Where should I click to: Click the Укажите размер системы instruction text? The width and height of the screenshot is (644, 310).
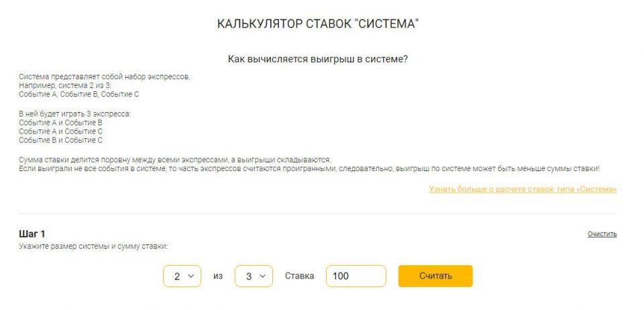point(93,246)
